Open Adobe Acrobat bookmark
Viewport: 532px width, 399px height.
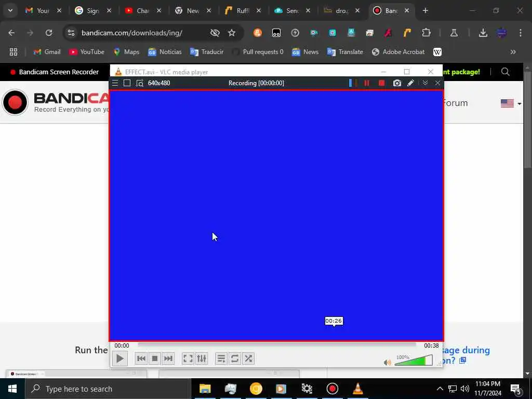(x=398, y=52)
